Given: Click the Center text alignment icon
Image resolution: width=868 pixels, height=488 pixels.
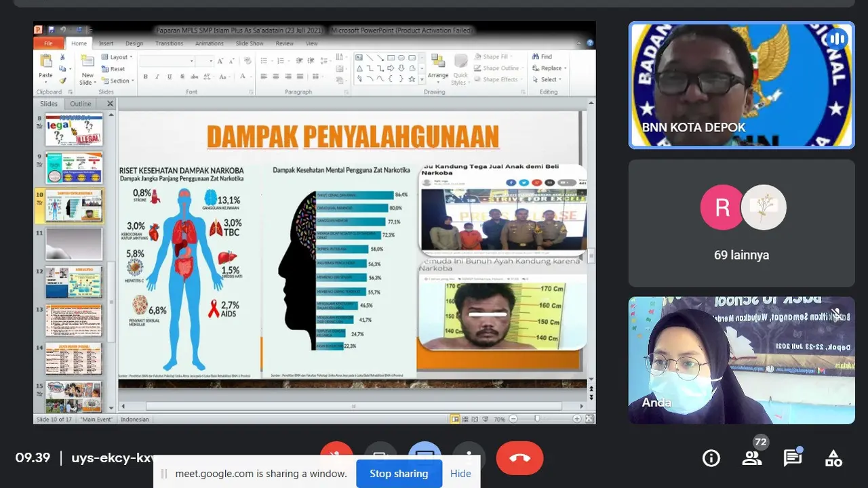Looking at the screenshot, I should (277, 77).
